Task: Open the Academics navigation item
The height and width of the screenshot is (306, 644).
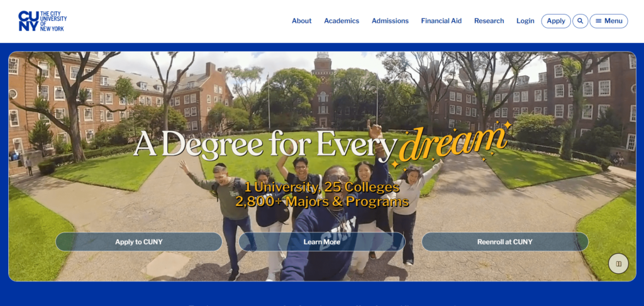Action: [341, 21]
